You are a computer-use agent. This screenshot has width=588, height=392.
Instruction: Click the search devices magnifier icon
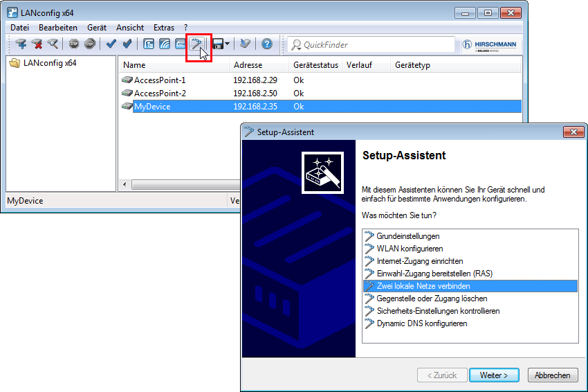(x=53, y=44)
